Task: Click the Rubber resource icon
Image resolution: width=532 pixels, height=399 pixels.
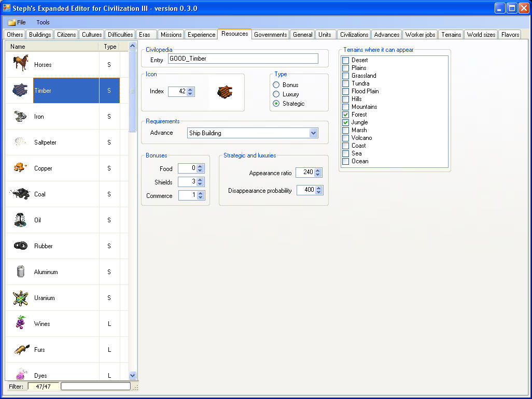Action: [20, 246]
